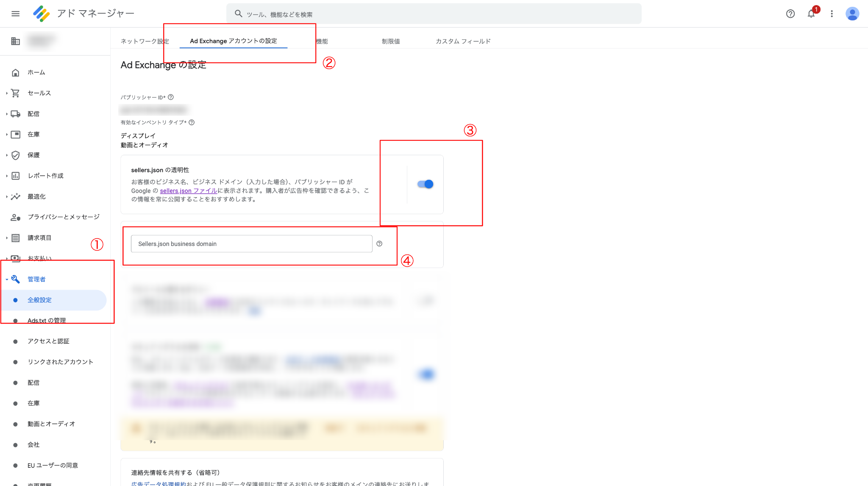Viewport: 868px width, 486px height.
Task: Expand the 在庫 section arrow in sidebar
Action: point(7,134)
